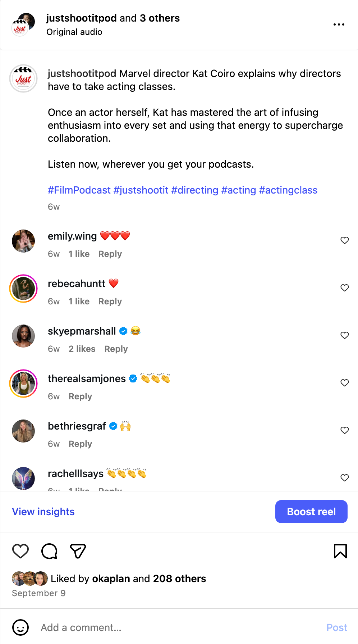Image resolution: width=358 pixels, height=644 pixels.
Task: Open the #actingclass hashtag
Action: pyautogui.click(x=288, y=190)
